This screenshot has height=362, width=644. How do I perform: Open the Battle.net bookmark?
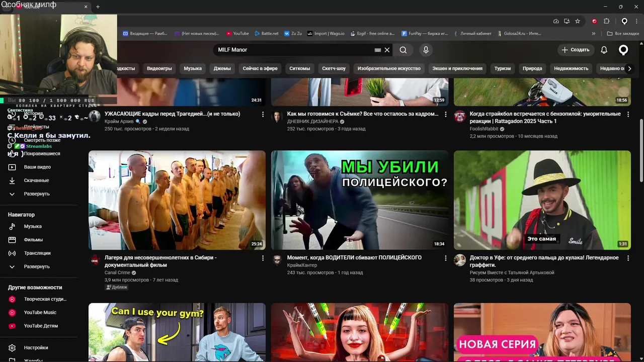(x=266, y=34)
